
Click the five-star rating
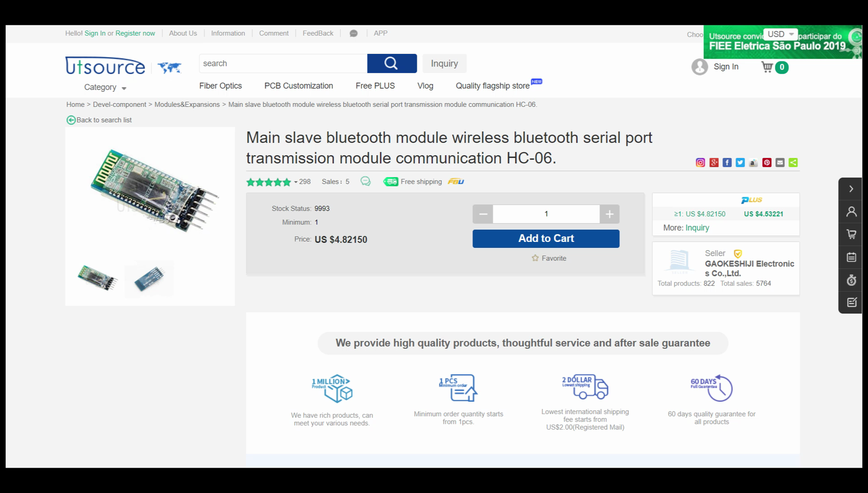pyautogui.click(x=269, y=182)
